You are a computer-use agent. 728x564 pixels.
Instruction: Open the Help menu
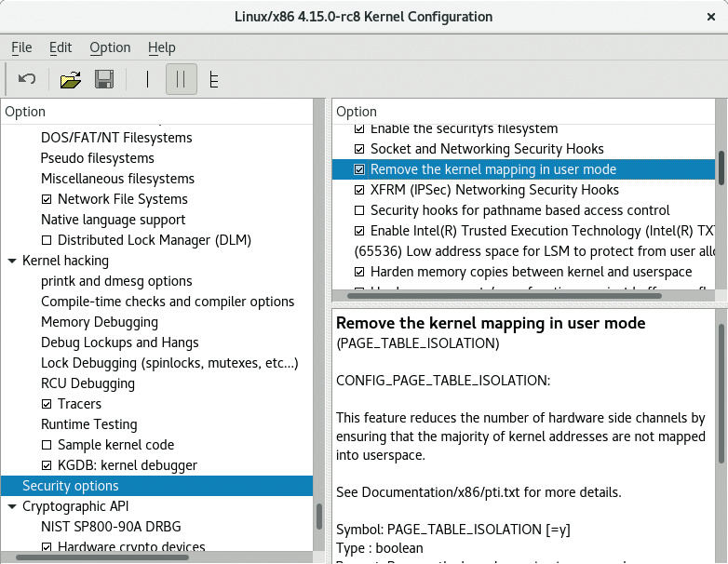click(161, 47)
